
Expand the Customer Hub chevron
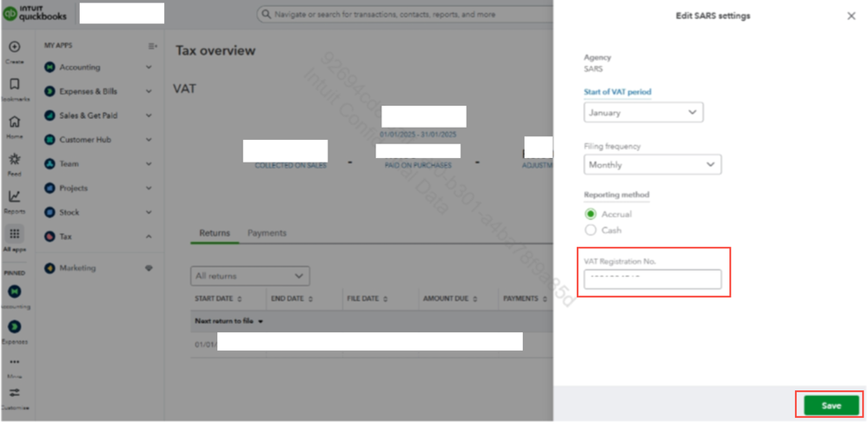pyautogui.click(x=149, y=140)
